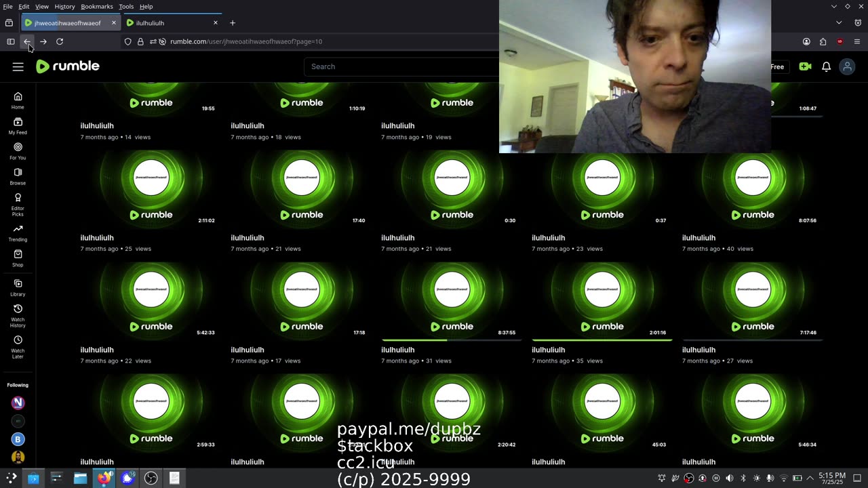Click the Bluetooth tray icon
The image size is (868, 488).
pos(743,479)
